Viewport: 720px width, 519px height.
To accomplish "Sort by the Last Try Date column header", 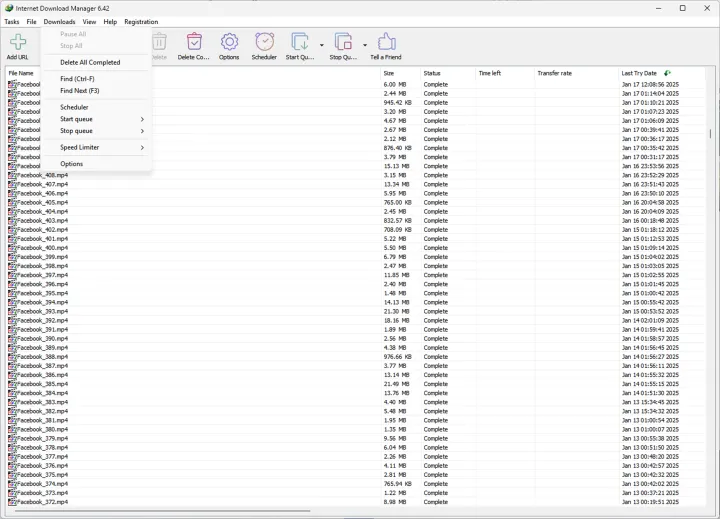I will coord(640,73).
